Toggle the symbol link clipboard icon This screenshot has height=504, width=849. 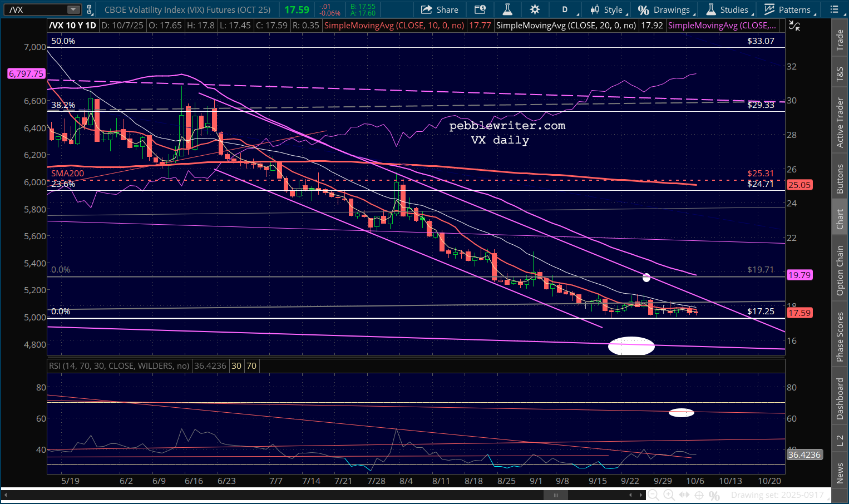(90, 9)
